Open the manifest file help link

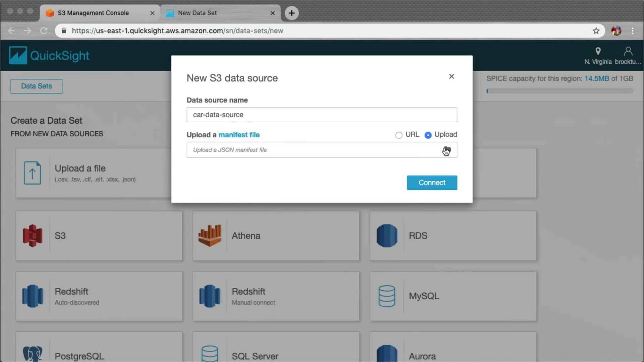click(x=239, y=135)
